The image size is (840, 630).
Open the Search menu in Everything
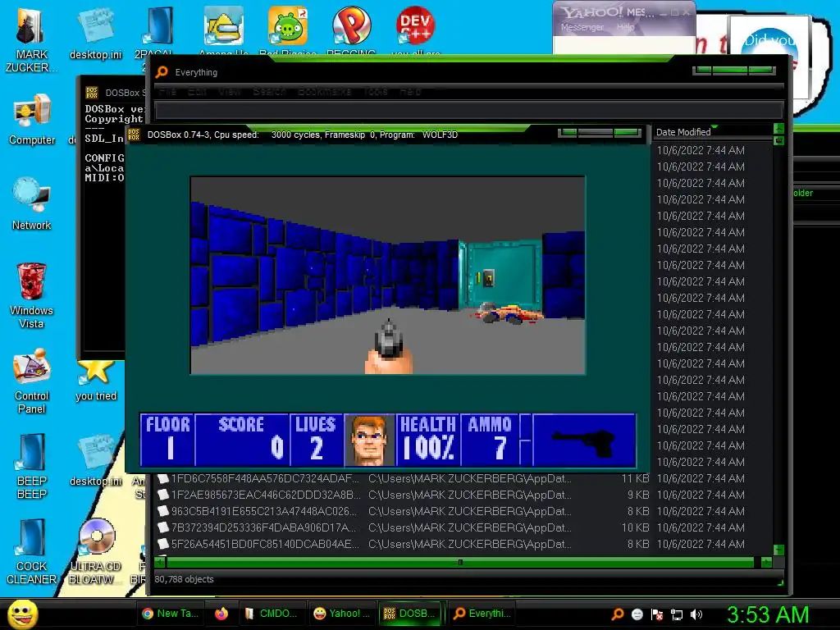(269, 92)
